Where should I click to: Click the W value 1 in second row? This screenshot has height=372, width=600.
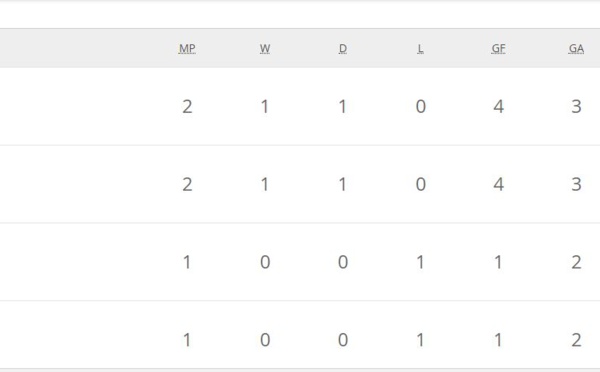(265, 184)
